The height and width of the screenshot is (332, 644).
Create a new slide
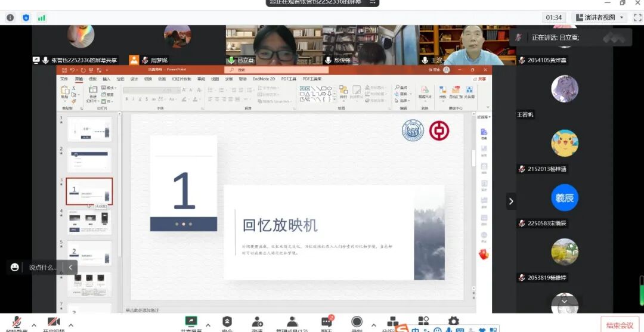click(x=92, y=94)
